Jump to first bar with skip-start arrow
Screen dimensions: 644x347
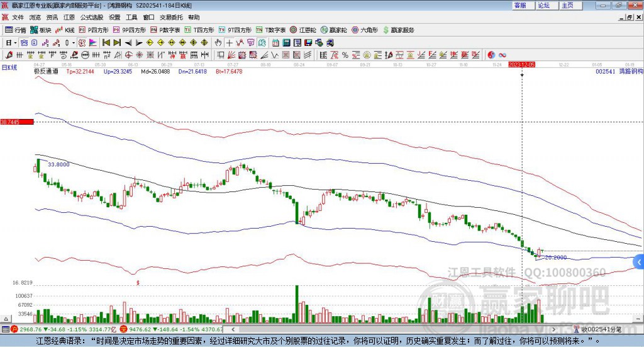106,43
